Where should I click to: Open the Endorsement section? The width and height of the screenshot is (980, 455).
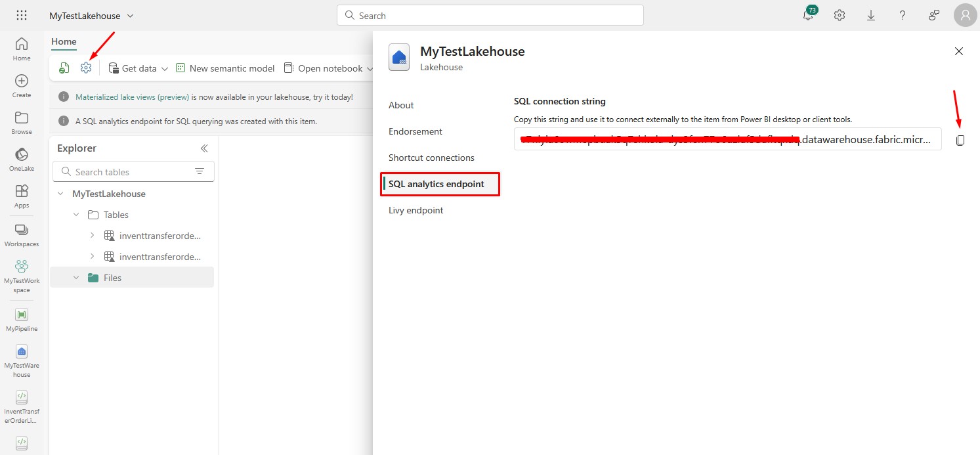[415, 131]
